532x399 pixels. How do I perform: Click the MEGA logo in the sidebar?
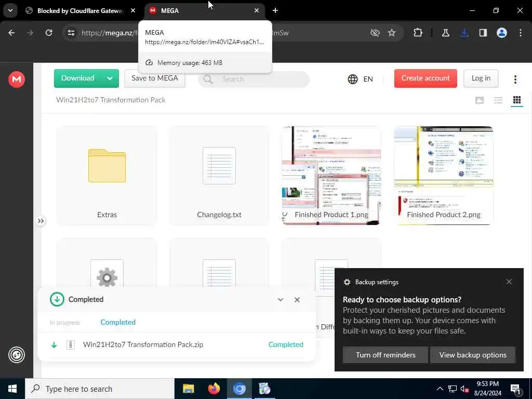pyautogui.click(x=16, y=79)
